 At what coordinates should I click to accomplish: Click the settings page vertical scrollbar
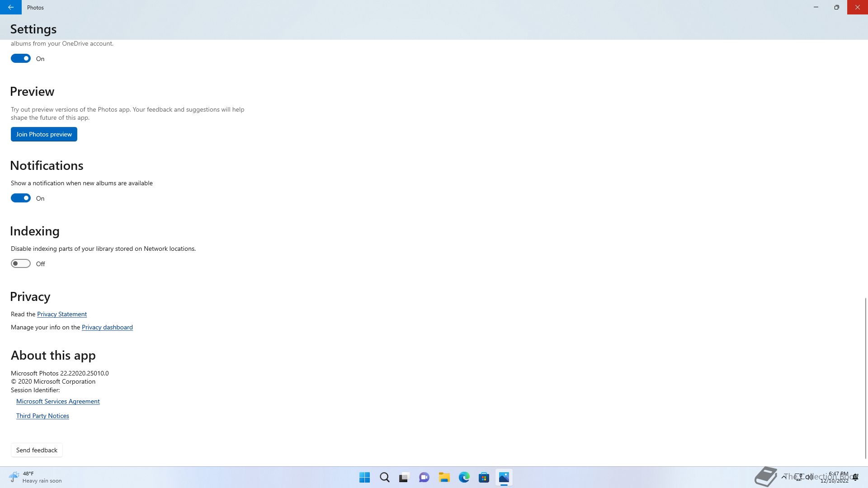(866, 378)
